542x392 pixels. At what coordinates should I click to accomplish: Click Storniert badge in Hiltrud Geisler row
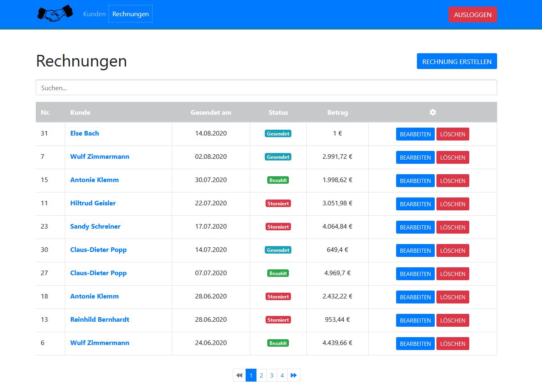(x=278, y=203)
